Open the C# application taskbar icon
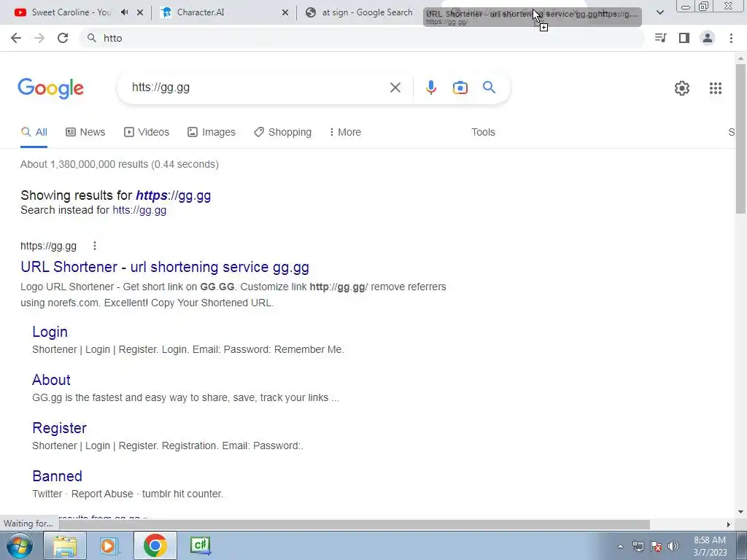This screenshot has height=560, width=747. 200,545
